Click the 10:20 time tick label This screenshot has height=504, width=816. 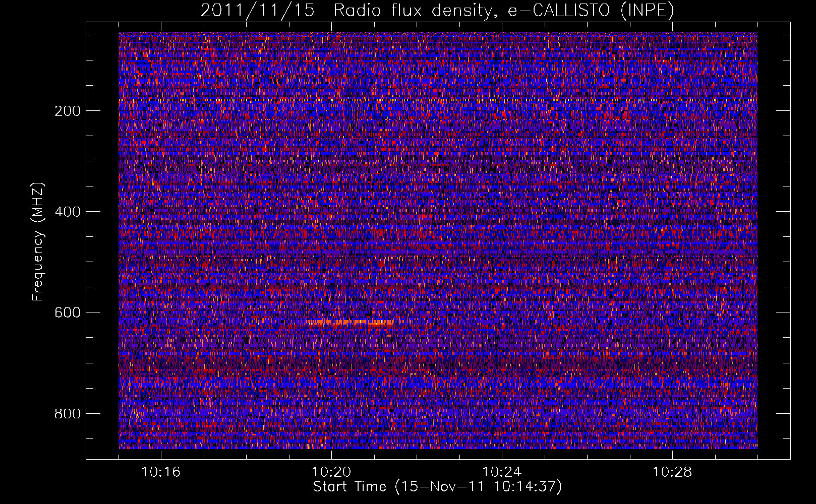331,472
